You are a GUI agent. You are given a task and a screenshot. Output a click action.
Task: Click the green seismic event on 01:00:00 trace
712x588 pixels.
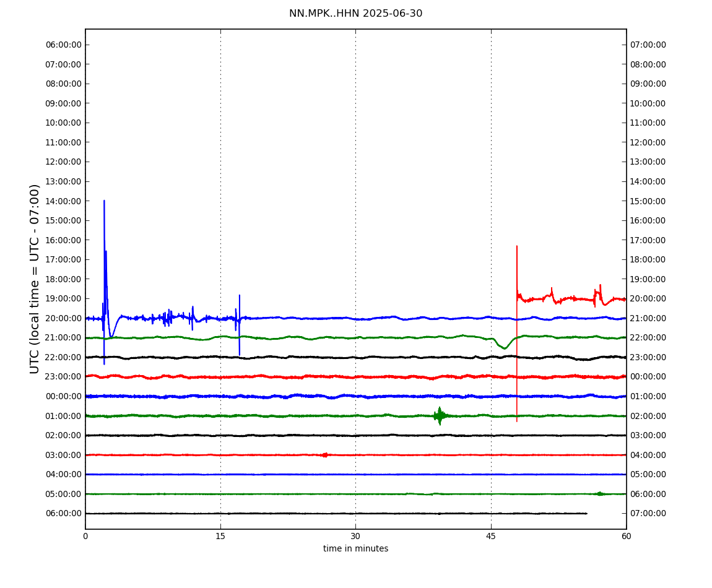pos(439,416)
